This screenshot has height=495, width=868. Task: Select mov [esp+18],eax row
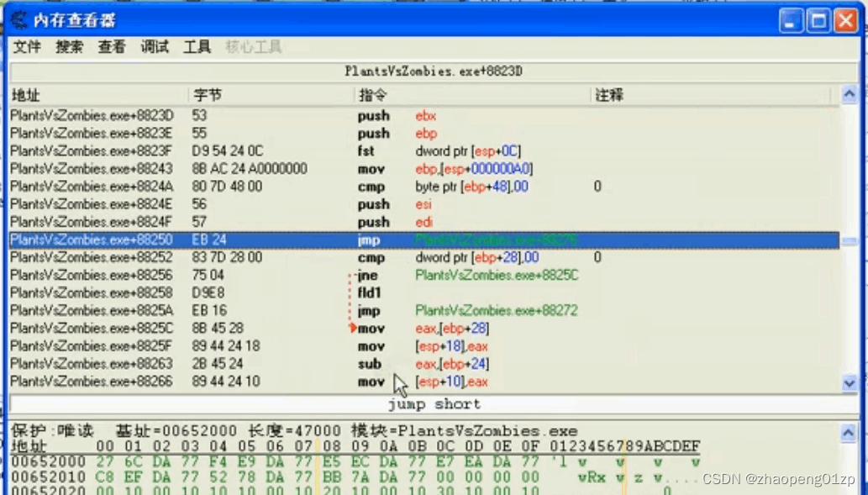coord(424,346)
